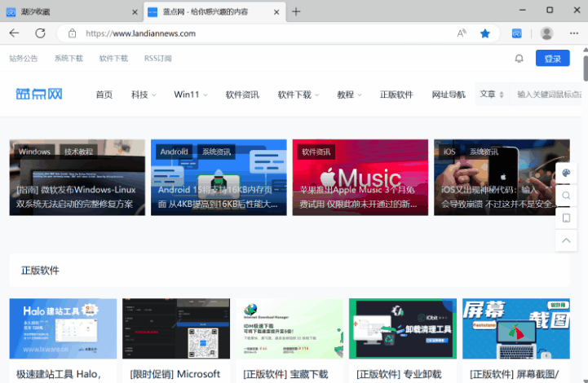Click the 正版软件 section heading
588x383 pixels.
[40, 271]
